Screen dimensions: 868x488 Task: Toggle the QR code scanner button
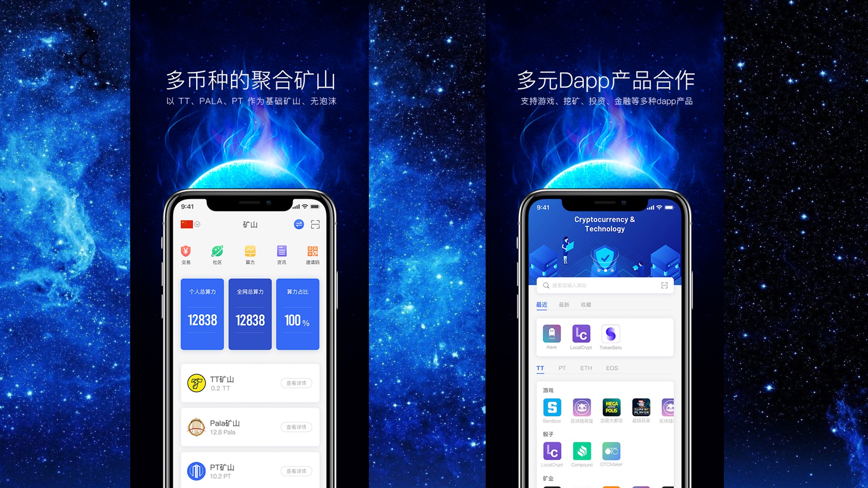point(315,224)
